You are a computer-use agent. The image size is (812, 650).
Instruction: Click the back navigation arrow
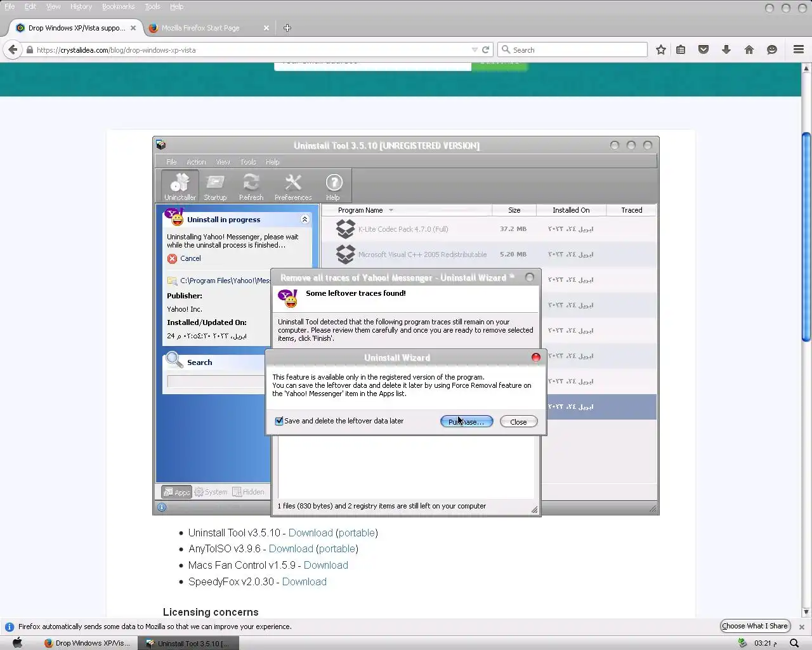point(13,50)
